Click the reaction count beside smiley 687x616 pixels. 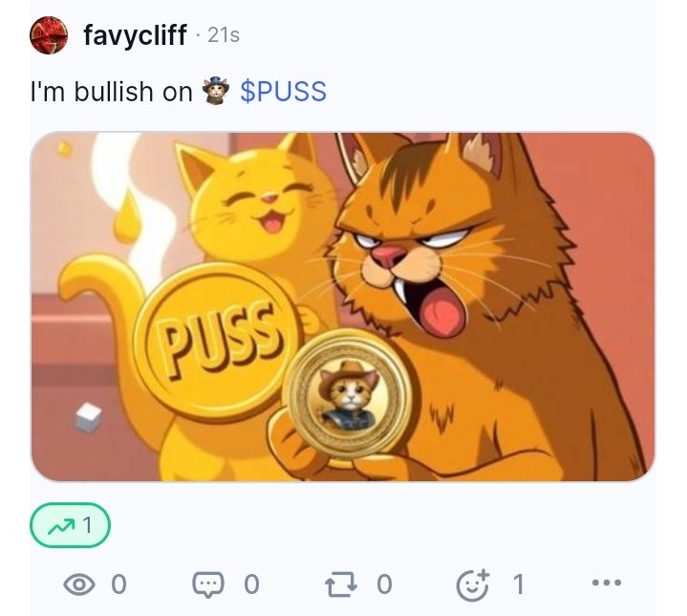[x=518, y=584]
